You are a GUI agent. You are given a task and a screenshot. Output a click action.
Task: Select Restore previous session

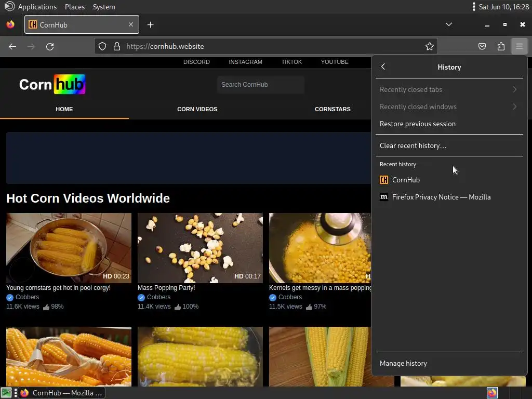click(x=449, y=124)
